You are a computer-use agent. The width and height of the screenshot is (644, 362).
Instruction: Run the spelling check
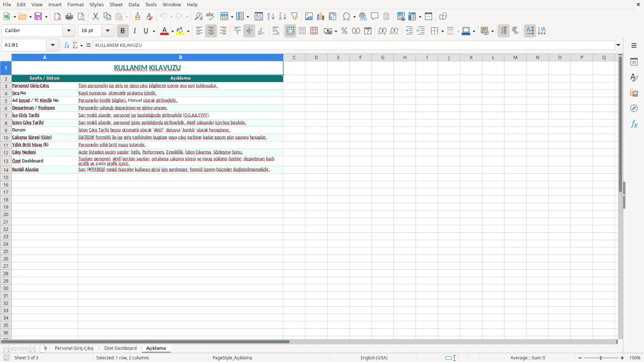210,17
